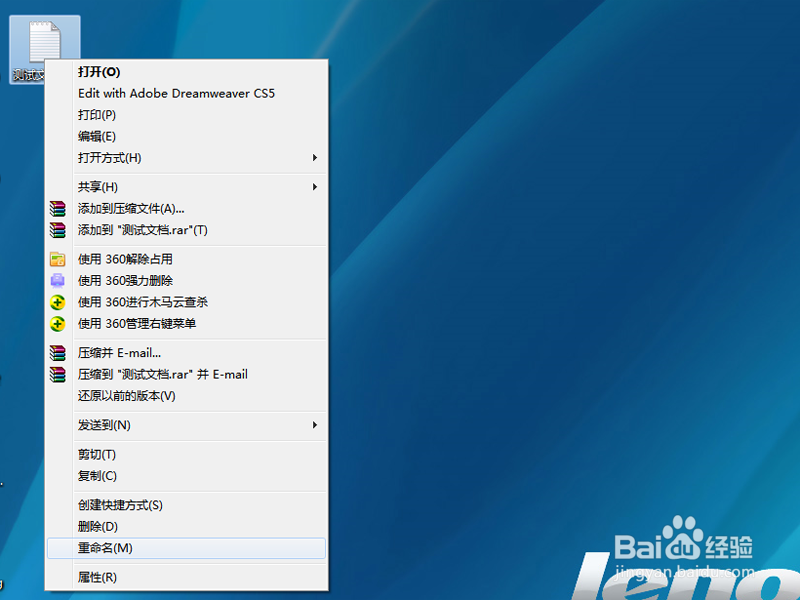Screen dimensions: 800x600
Task: Expand the 共享(H) submenu arrow
Action: [315, 187]
